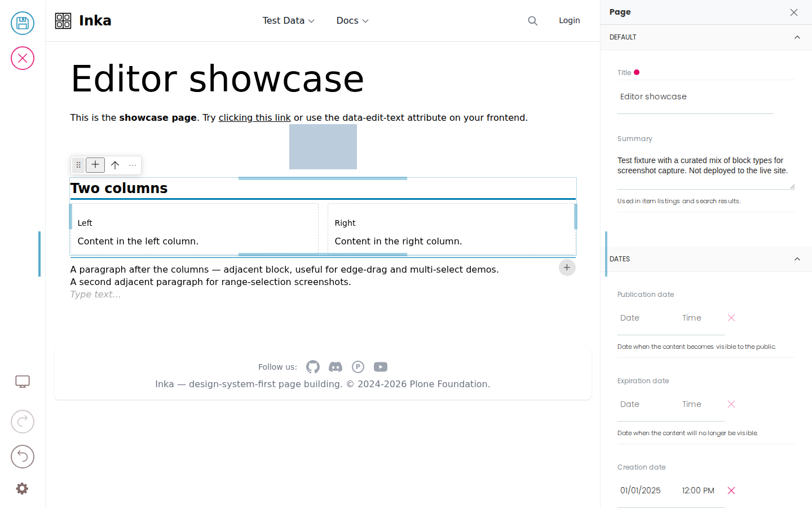The height and width of the screenshot is (508, 812).
Task: Click the second adjacent paragraph
Action: (x=210, y=282)
